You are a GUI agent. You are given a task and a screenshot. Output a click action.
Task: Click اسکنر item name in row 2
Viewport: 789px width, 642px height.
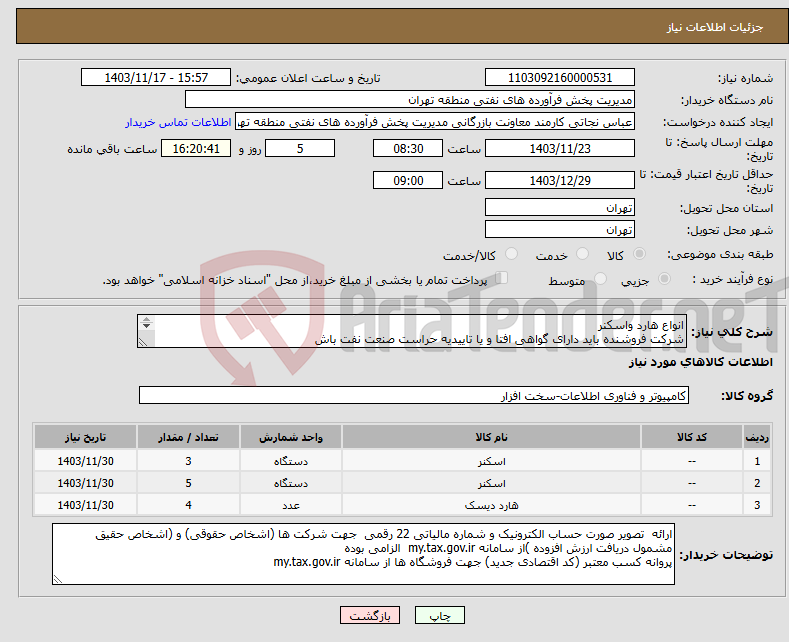coord(491,483)
